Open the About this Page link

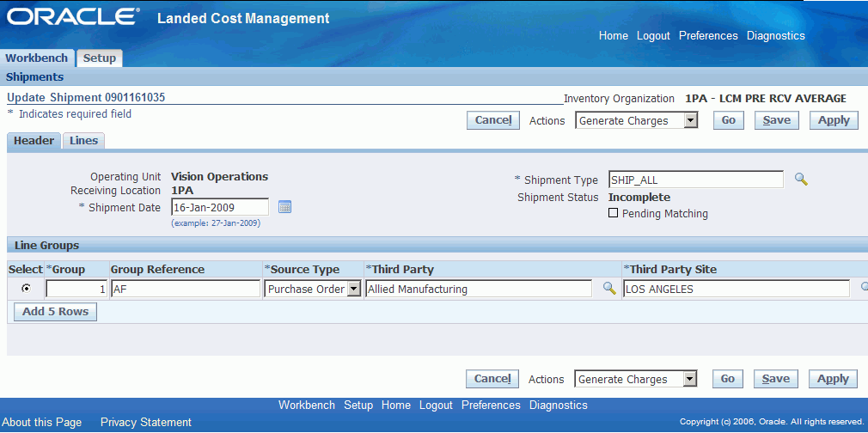[x=41, y=423]
